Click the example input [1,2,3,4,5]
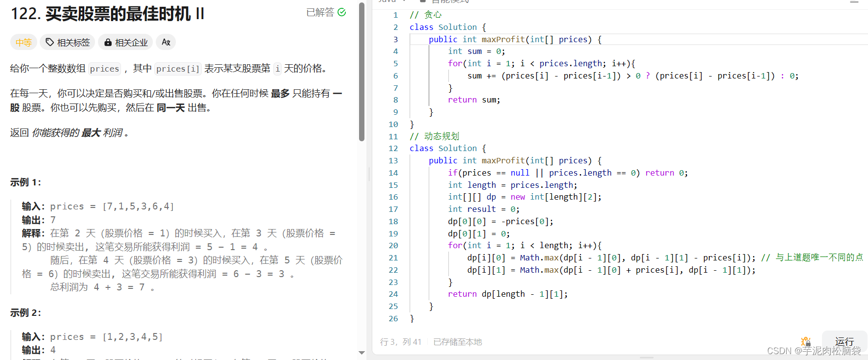This screenshot has width=868, height=360. point(132,337)
